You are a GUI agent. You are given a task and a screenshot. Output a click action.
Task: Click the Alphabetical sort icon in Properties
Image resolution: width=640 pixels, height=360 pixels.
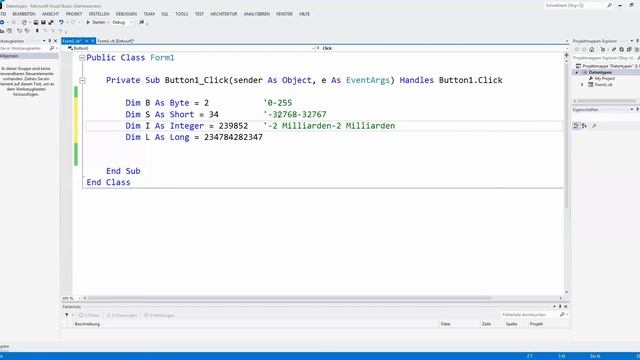(x=584, y=126)
